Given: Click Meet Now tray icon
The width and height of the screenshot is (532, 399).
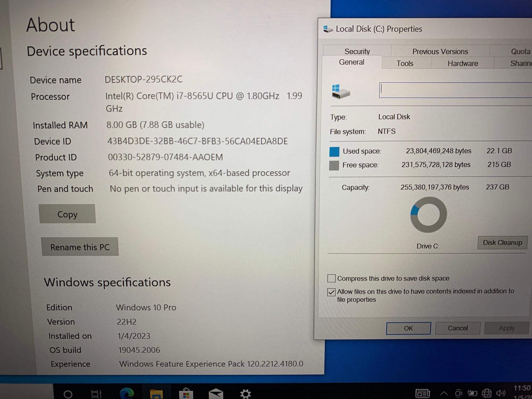Looking at the screenshot, I should pos(458,393).
